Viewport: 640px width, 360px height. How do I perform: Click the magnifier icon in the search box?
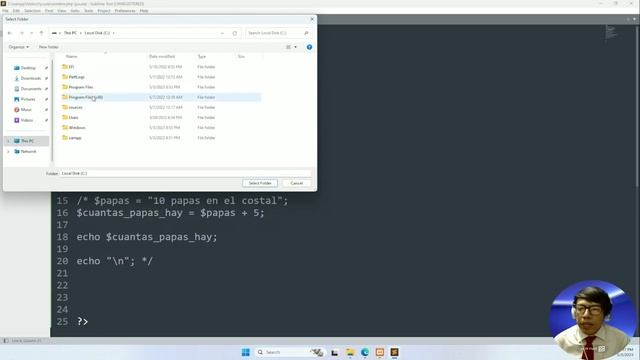point(306,33)
